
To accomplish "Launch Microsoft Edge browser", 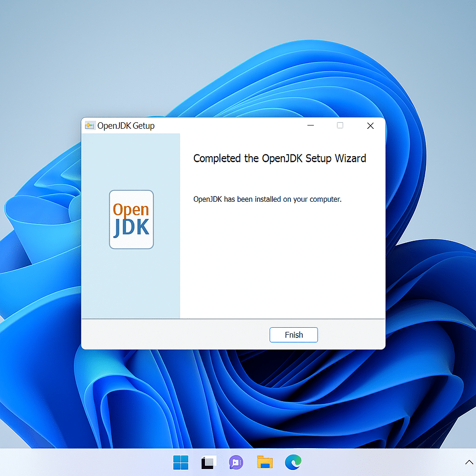I will coord(292,462).
